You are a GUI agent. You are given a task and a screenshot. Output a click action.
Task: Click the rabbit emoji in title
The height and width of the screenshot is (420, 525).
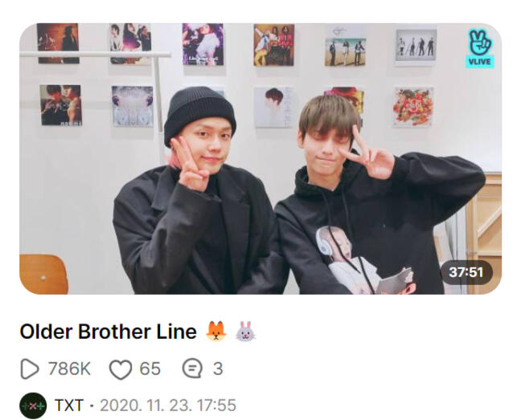click(x=246, y=332)
